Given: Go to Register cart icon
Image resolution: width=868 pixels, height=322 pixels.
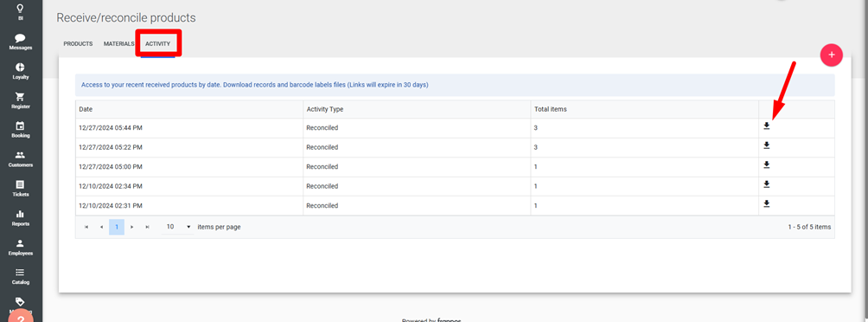Looking at the screenshot, I should click(x=21, y=96).
